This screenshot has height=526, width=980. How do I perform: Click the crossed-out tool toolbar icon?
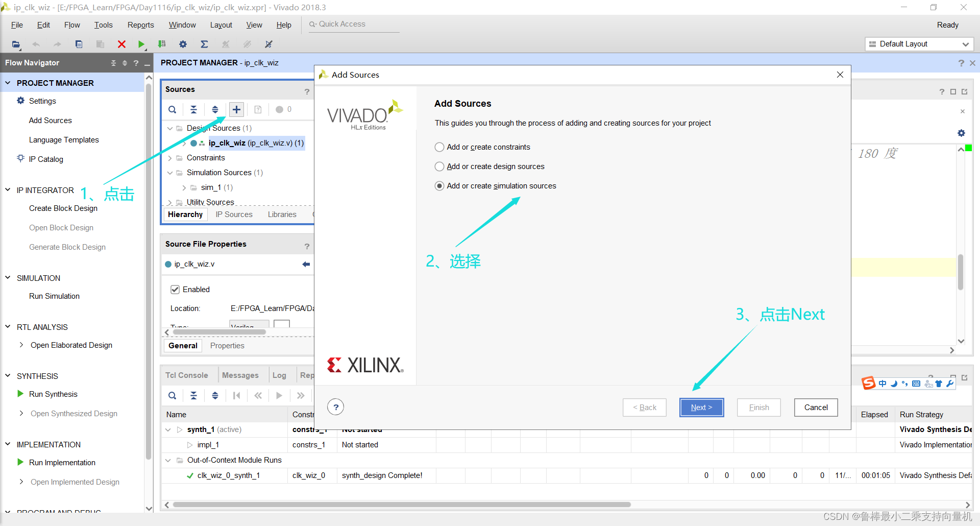coord(268,44)
